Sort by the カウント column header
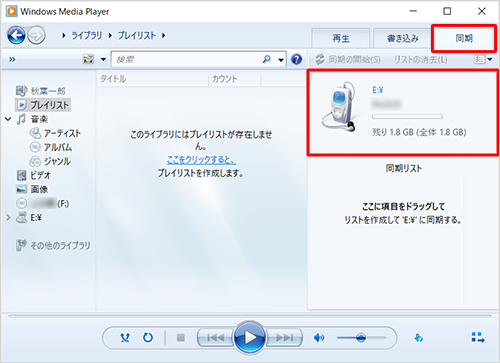 (x=225, y=79)
